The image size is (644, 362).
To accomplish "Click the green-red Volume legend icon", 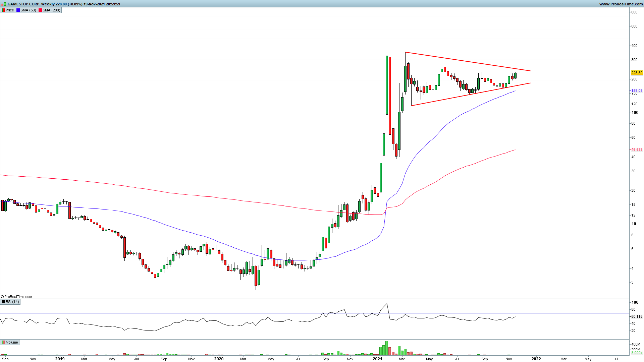I will pos(3,342).
